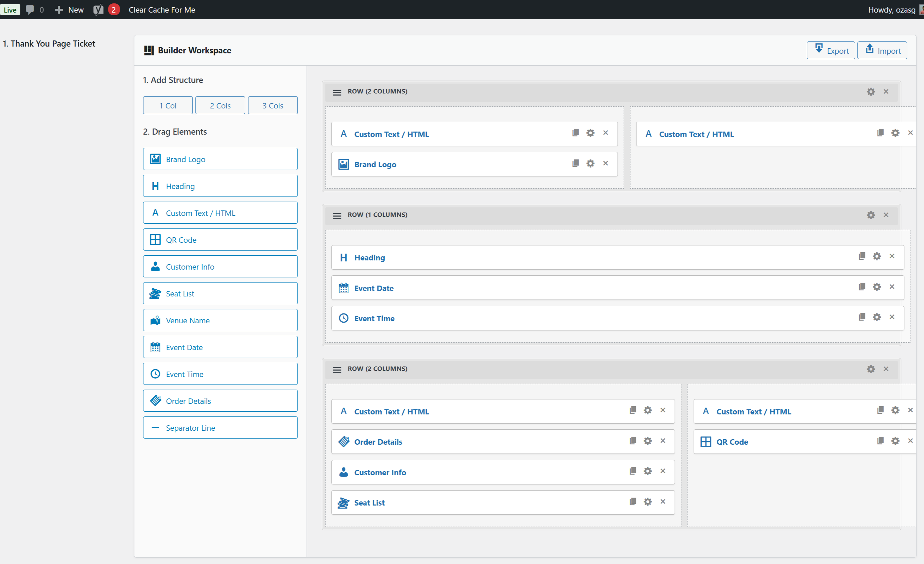Open settings gear for ROW (2 COLUMNS)

tap(871, 91)
